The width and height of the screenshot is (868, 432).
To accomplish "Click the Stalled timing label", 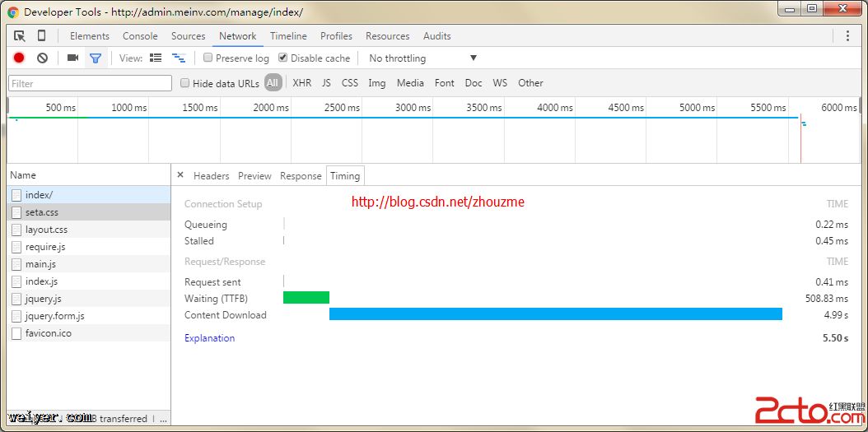I will tap(198, 240).
